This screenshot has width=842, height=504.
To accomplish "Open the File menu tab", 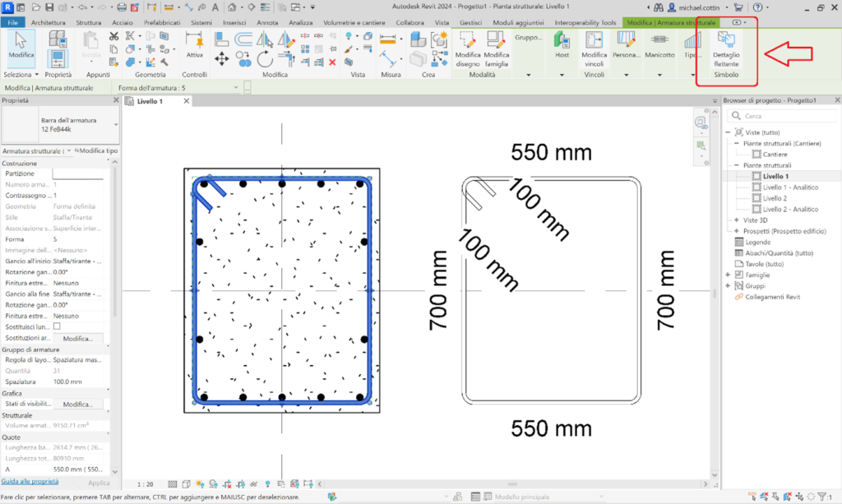I will pyautogui.click(x=13, y=22).
